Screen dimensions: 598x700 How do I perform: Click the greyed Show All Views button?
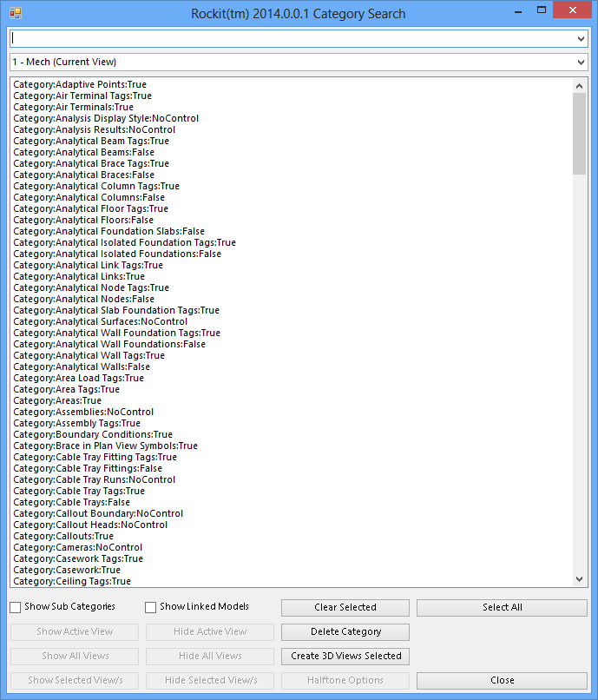[75, 657]
